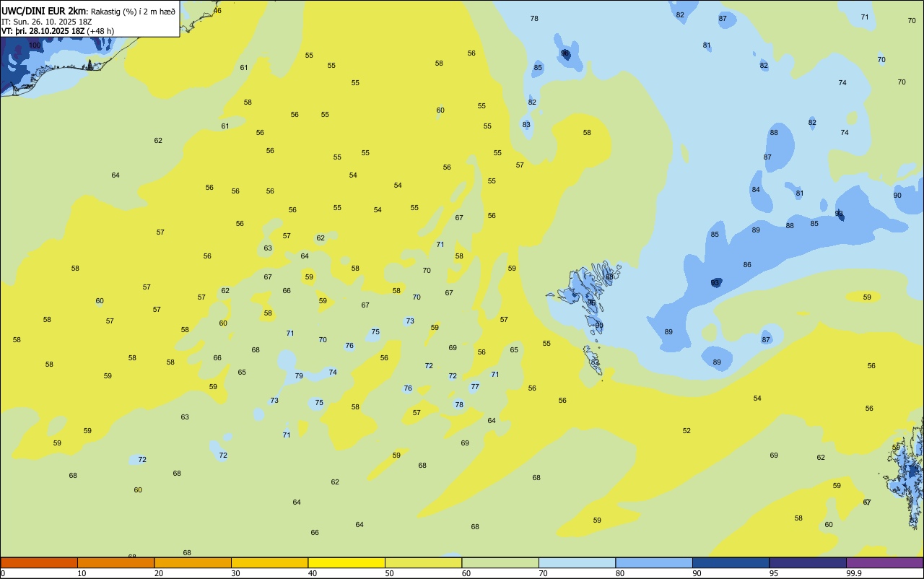Screen dimensions: 924x579
Task: Click the 50–60 pale yellow legend swatch
Action: (423, 562)
